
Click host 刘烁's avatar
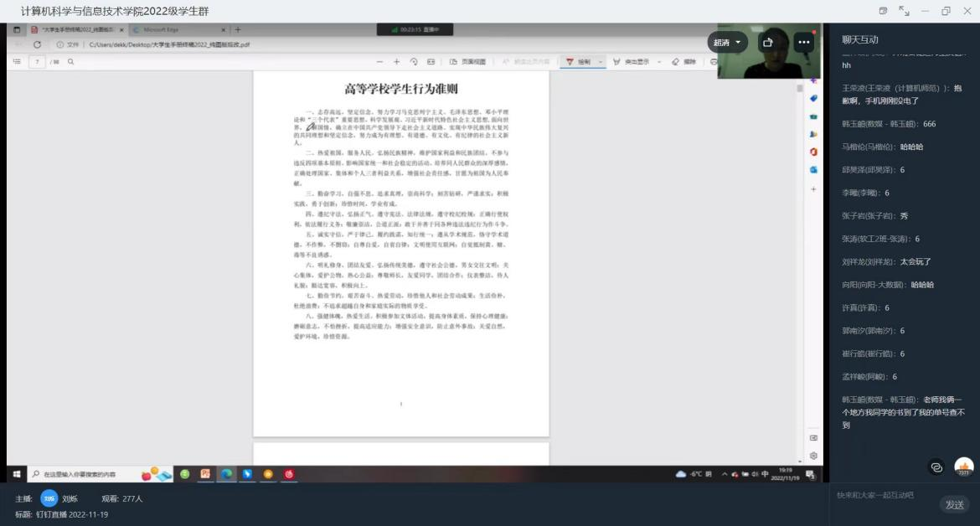[49, 498]
